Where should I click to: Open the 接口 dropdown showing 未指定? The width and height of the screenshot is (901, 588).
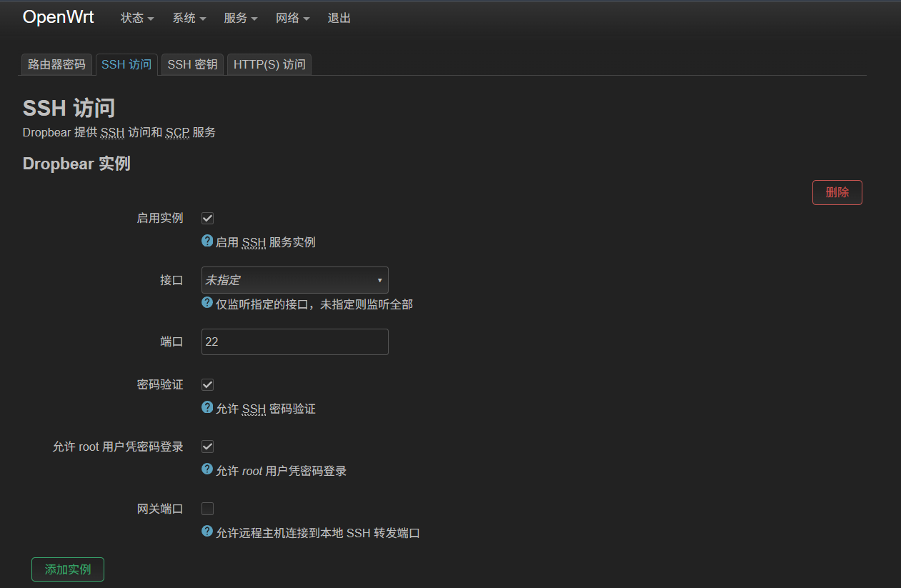coord(294,280)
